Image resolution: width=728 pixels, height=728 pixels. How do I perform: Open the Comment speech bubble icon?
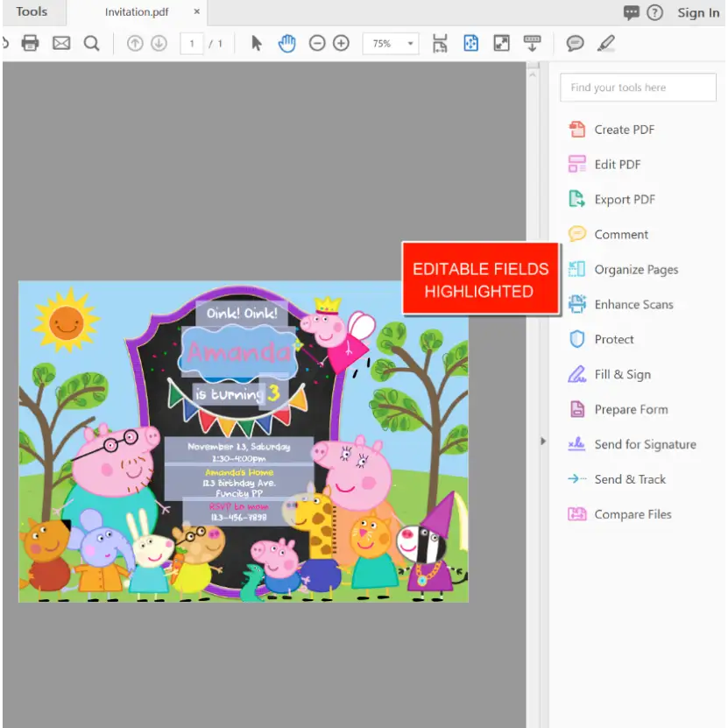click(x=576, y=42)
